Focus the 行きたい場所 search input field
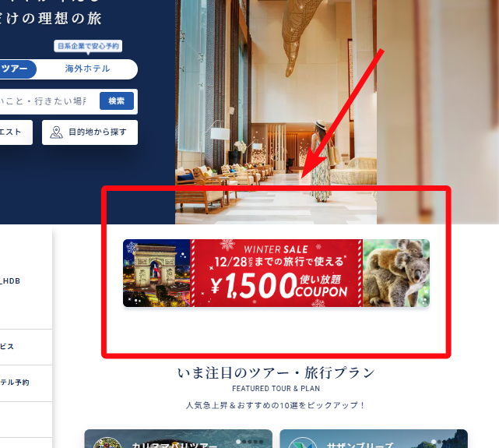499x448 pixels. click(47, 101)
